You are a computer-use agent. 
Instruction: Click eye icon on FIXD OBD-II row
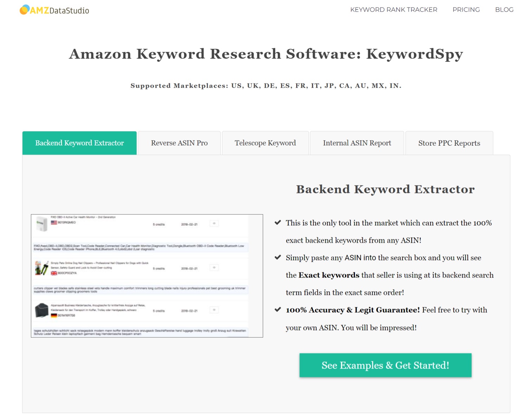point(214,224)
